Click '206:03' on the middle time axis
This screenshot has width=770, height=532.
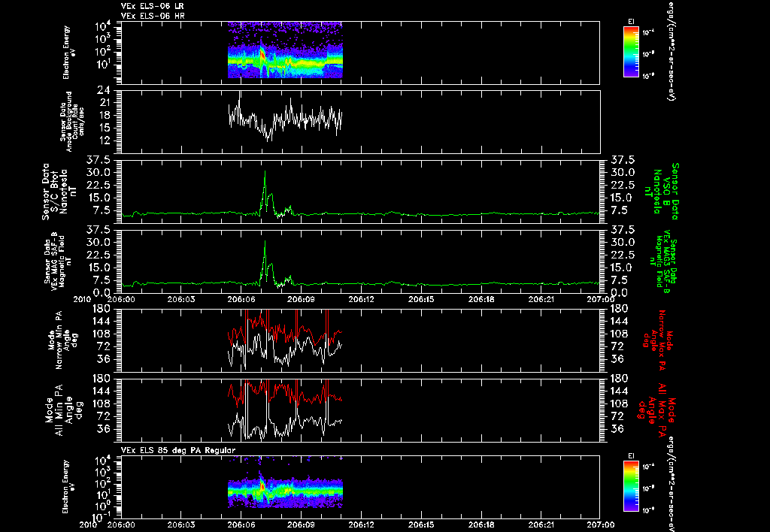pos(180,299)
